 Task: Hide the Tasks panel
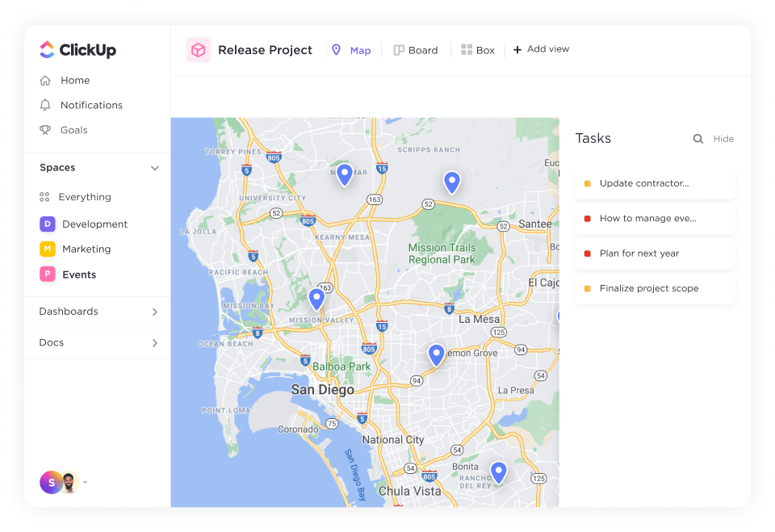click(723, 139)
